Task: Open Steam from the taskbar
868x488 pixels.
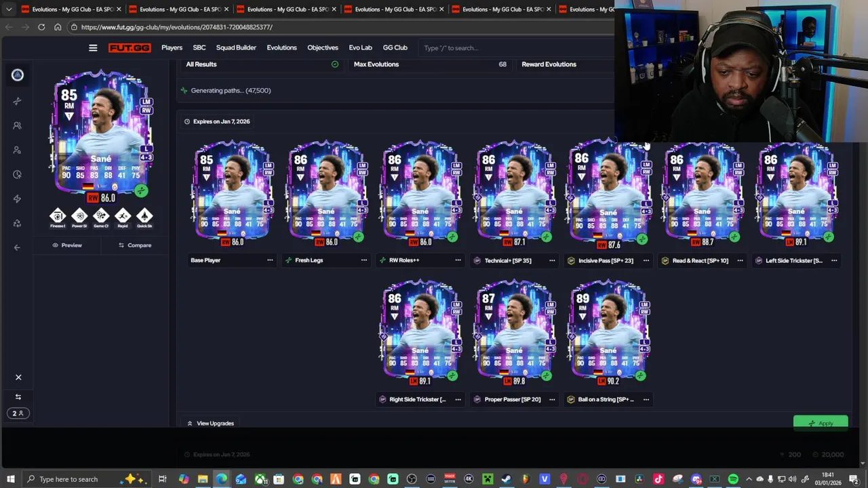Action: [x=507, y=479]
